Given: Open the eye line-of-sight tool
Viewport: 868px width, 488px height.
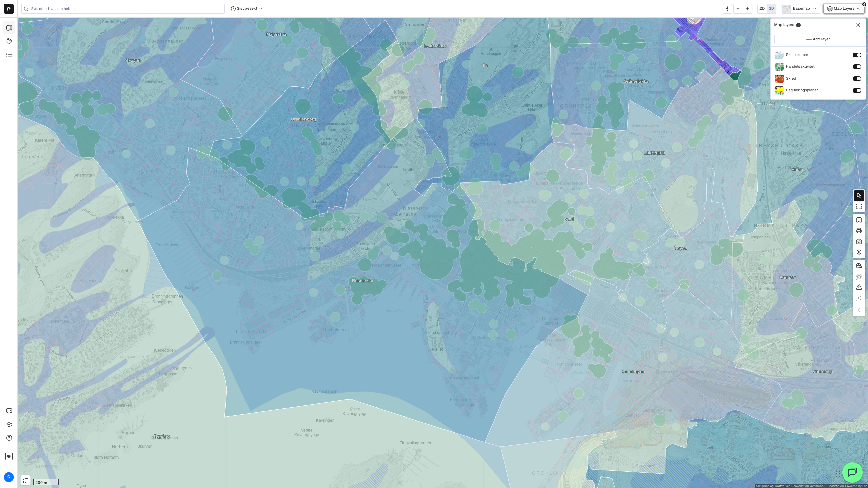Looking at the screenshot, I should [x=859, y=298].
